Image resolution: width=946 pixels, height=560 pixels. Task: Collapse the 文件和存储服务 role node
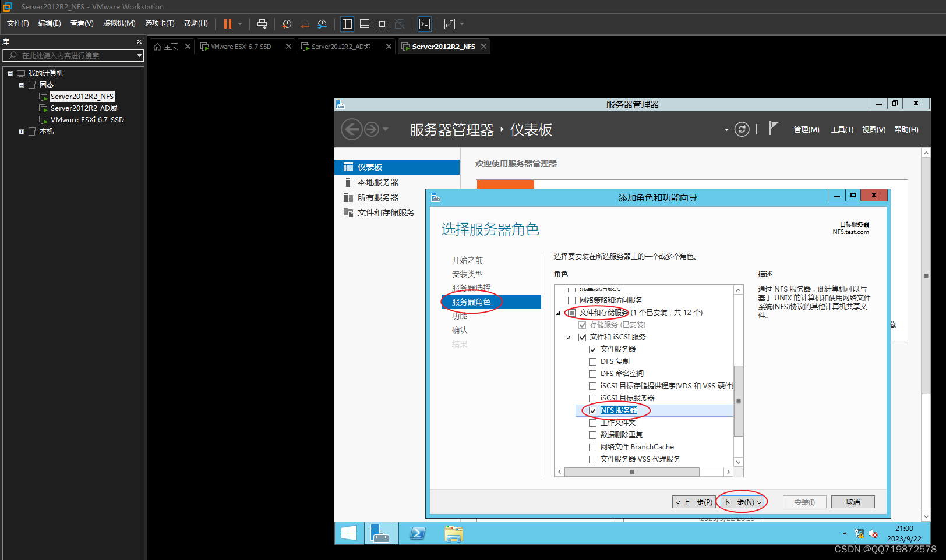(558, 313)
